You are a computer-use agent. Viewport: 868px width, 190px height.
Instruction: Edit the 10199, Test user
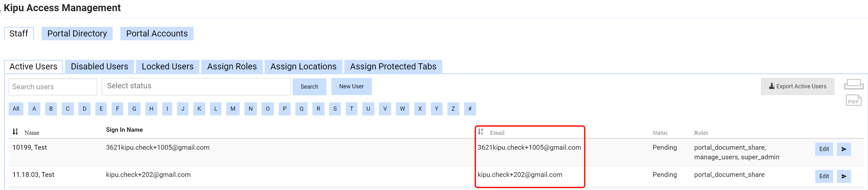(824, 149)
